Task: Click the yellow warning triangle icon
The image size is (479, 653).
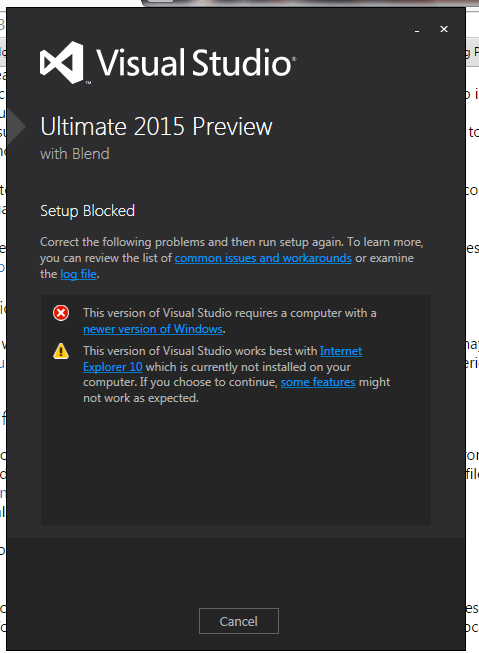Action: pos(61,351)
